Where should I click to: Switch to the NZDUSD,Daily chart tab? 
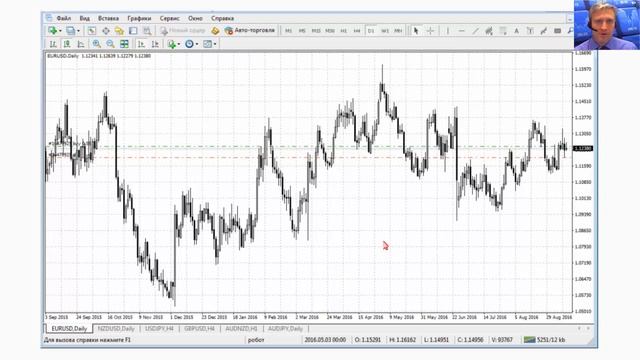[116, 329]
